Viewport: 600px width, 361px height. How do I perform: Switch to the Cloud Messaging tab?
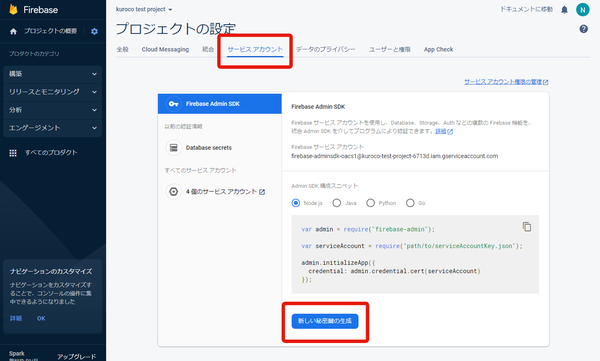165,49
